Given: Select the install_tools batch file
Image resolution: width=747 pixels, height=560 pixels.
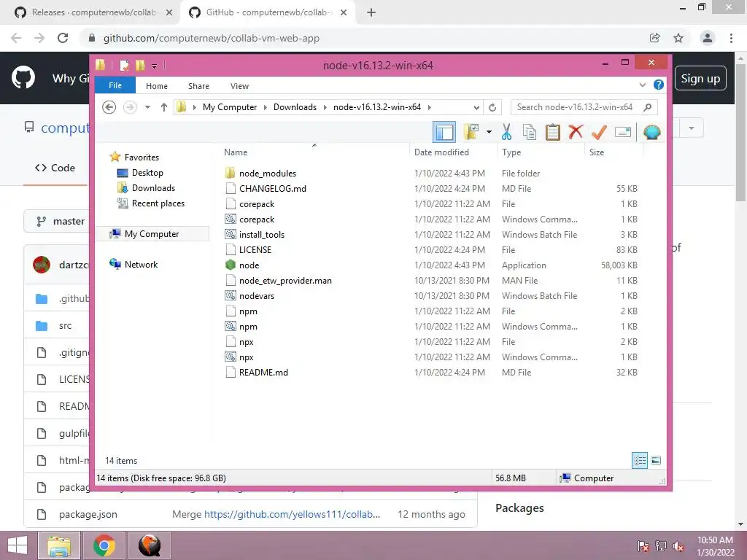Looking at the screenshot, I should click(x=262, y=234).
